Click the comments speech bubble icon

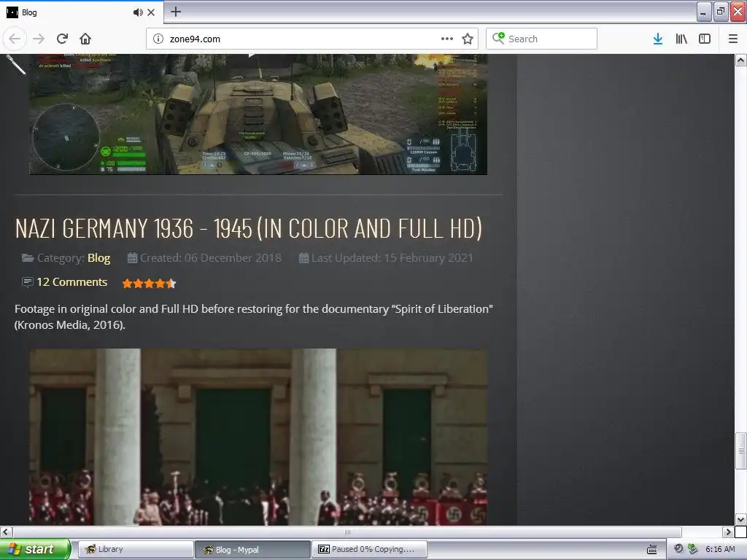[x=27, y=282]
